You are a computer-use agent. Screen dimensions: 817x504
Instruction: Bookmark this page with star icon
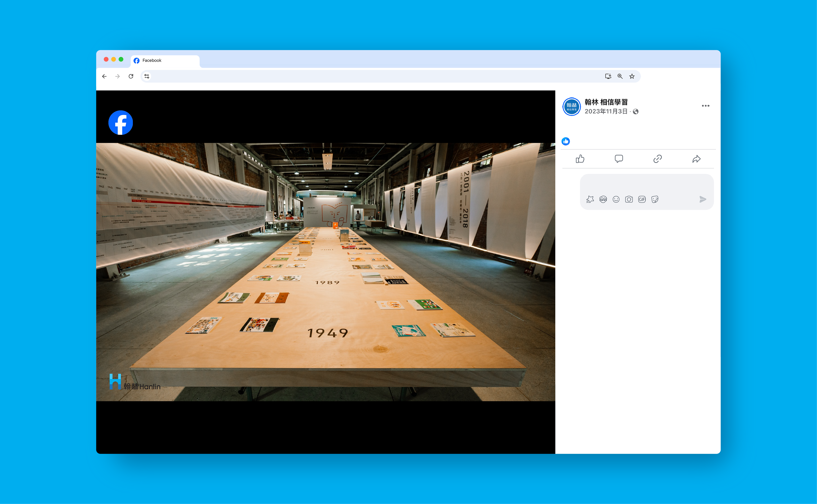[632, 76]
